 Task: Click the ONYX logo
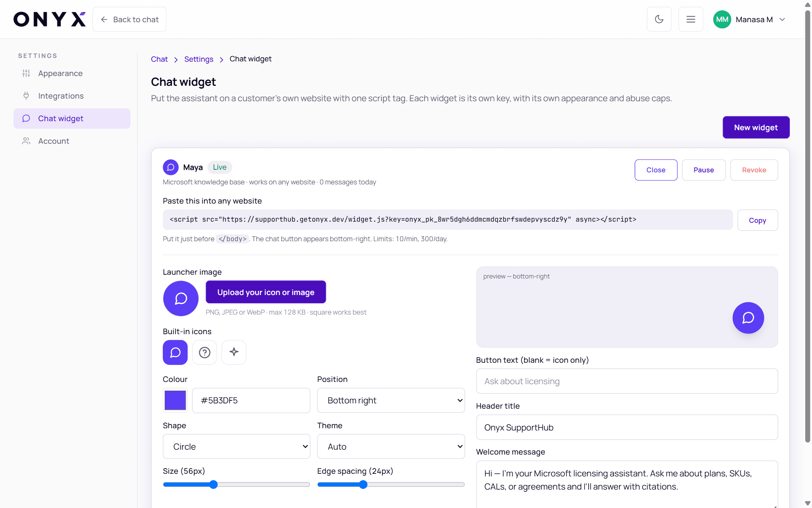(50, 19)
